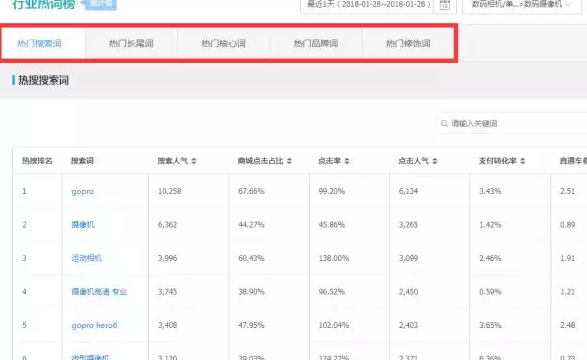Click the 6,134 click popularity cell

(408, 191)
